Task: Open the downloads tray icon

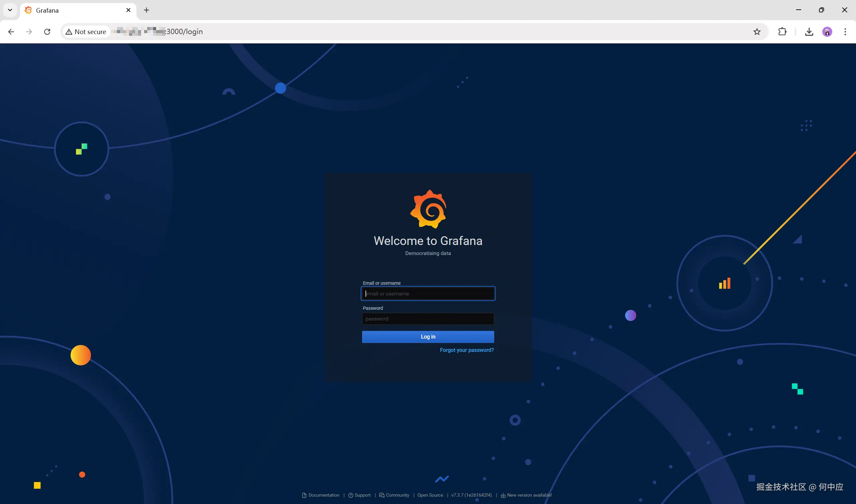Action: coord(809,32)
